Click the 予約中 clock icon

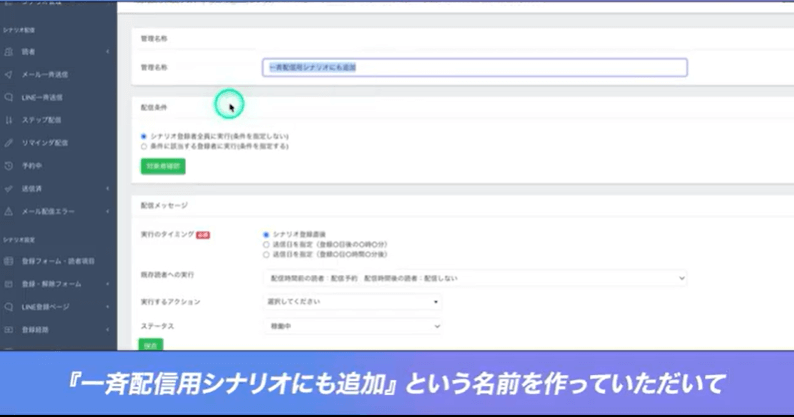[9, 166]
